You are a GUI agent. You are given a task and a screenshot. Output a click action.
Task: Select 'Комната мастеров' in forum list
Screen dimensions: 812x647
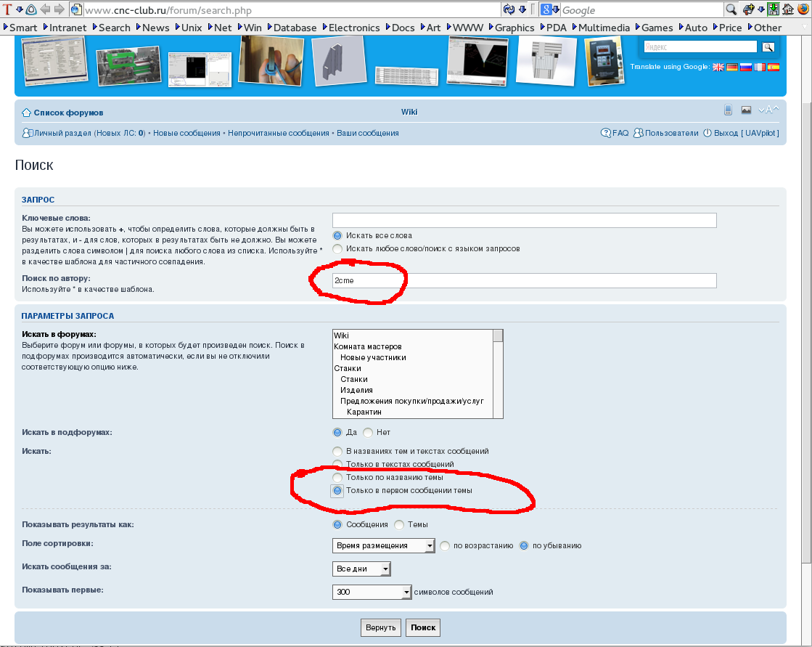tap(368, 346)
